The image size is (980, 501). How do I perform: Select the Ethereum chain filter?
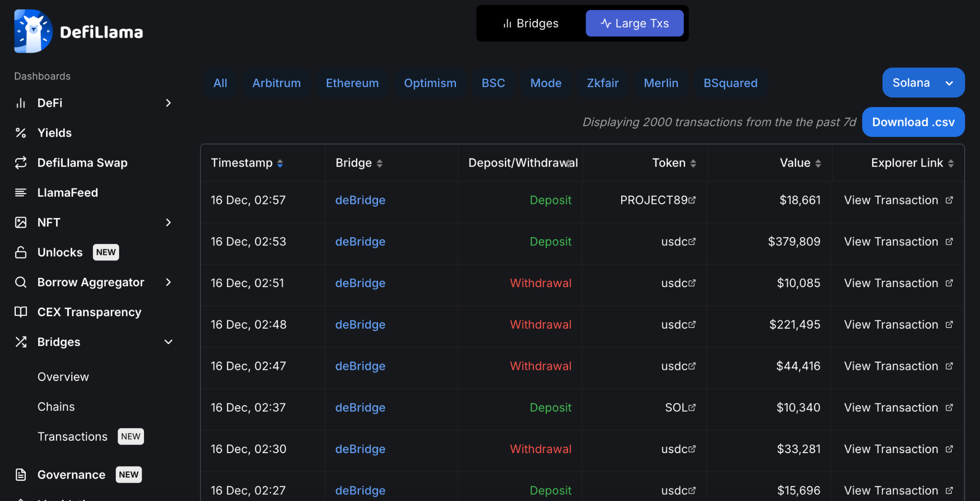(352, 83)
